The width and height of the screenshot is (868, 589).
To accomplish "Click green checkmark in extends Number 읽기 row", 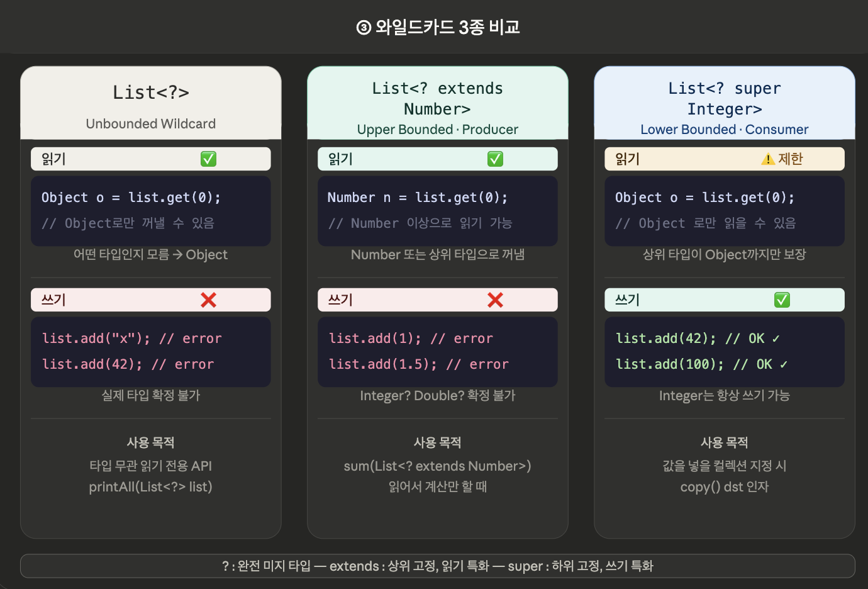I will click(x=495, y=159).
